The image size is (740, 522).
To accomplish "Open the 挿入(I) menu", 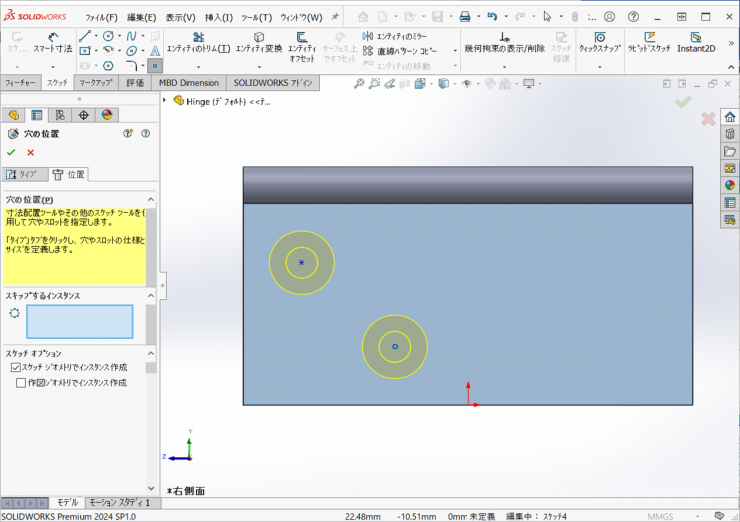I will [218, 17].
